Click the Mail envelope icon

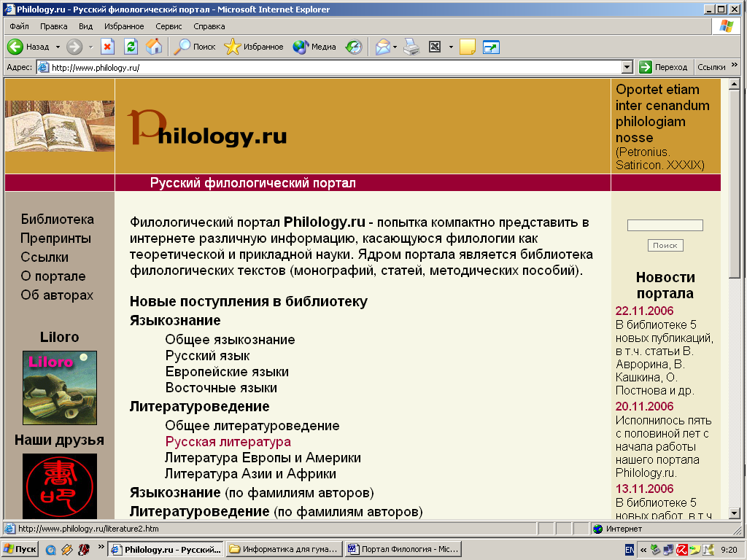tap(382, 47)
